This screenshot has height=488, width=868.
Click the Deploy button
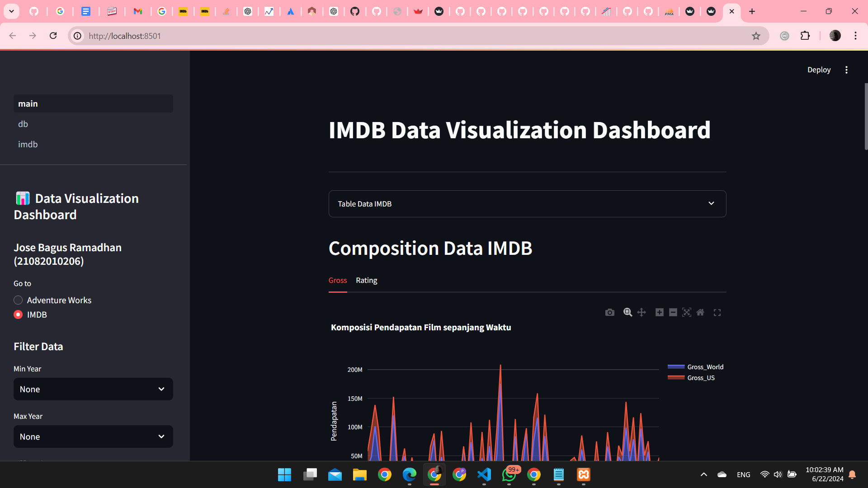click(819, 70)
